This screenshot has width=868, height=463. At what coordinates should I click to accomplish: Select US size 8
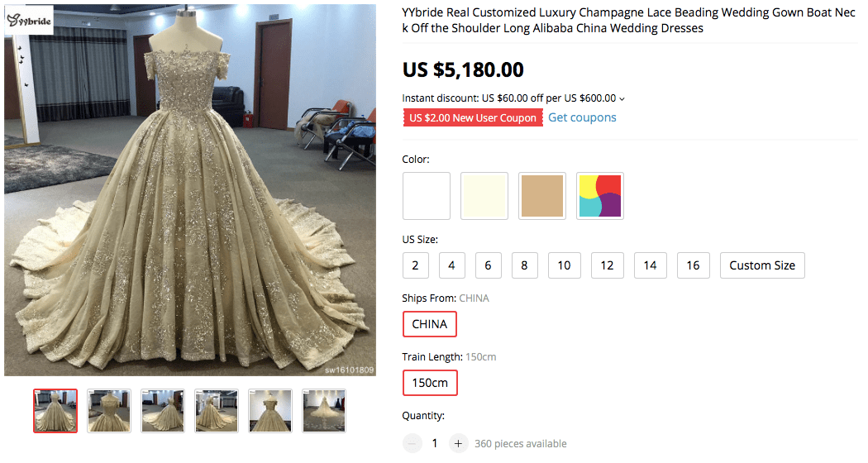coord(525,265)
